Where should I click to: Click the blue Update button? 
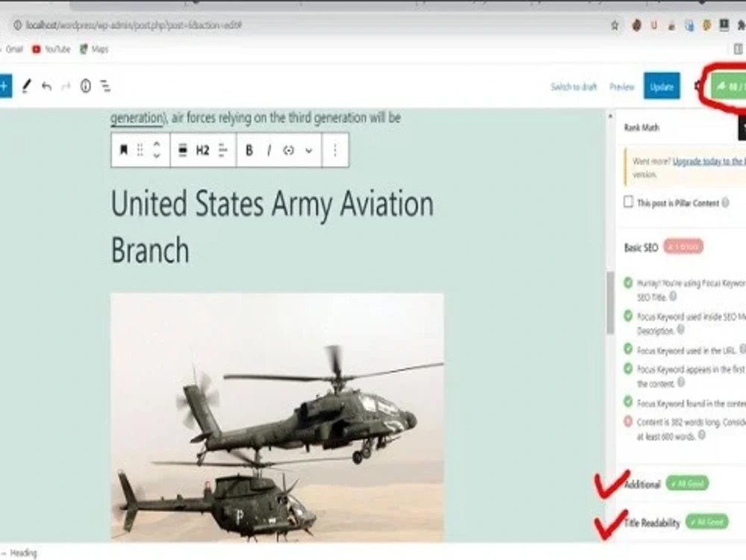point(662,86)
